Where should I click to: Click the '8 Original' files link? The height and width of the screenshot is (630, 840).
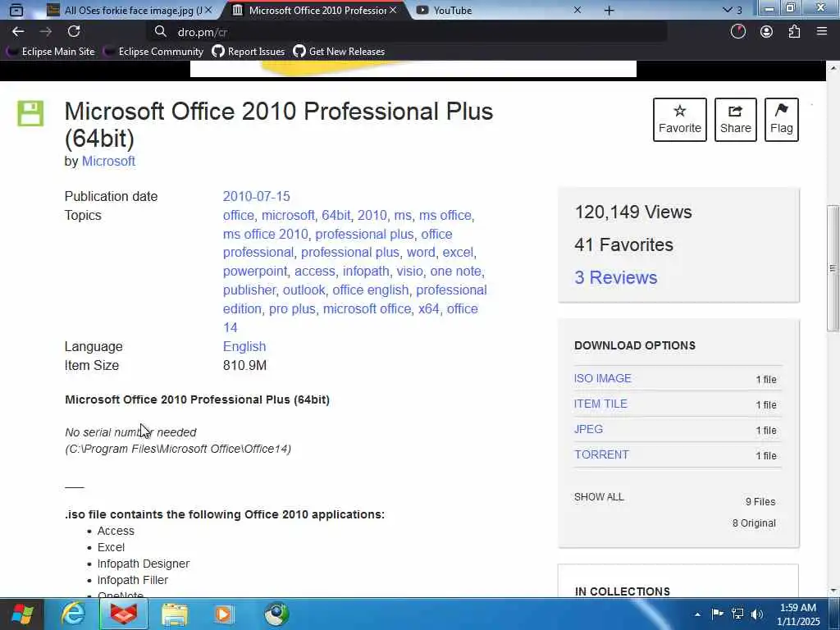[x=754, y=523]
